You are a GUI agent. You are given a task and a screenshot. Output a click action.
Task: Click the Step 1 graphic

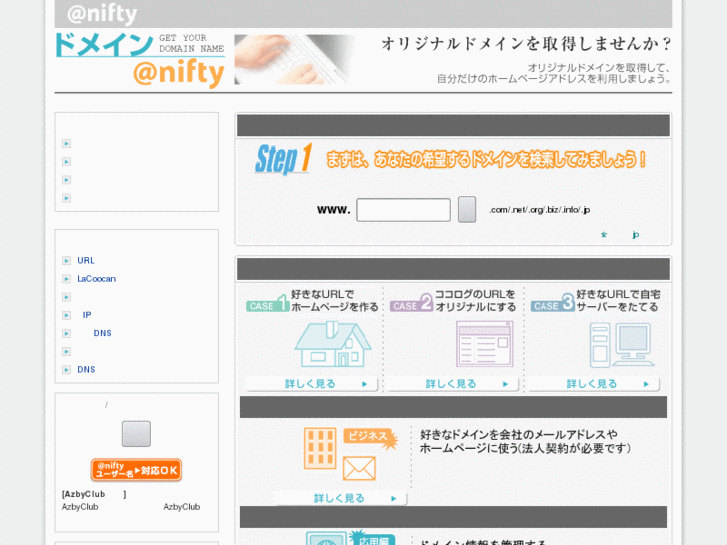click(284, 159)
